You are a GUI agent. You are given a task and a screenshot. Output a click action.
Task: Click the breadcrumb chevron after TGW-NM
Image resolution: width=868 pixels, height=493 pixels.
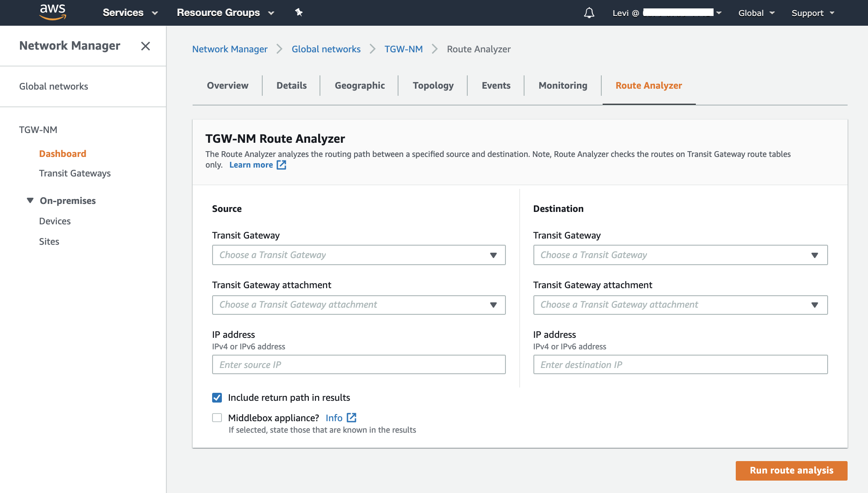(x=435, y=49)
